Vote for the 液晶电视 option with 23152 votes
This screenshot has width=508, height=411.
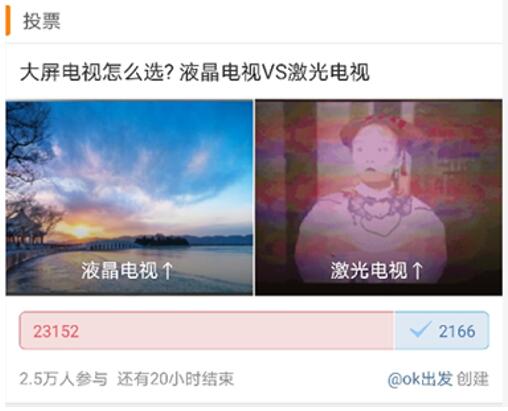206,331
